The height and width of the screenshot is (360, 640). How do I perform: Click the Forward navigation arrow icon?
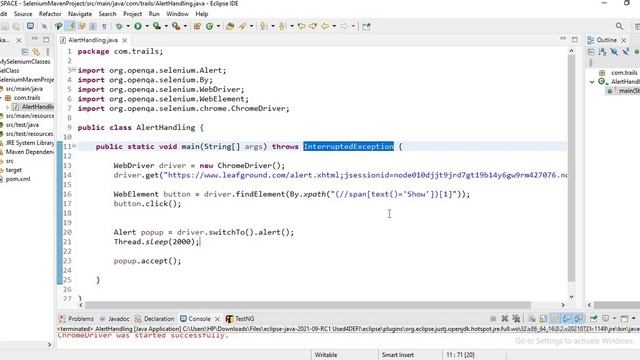(344, 26)
